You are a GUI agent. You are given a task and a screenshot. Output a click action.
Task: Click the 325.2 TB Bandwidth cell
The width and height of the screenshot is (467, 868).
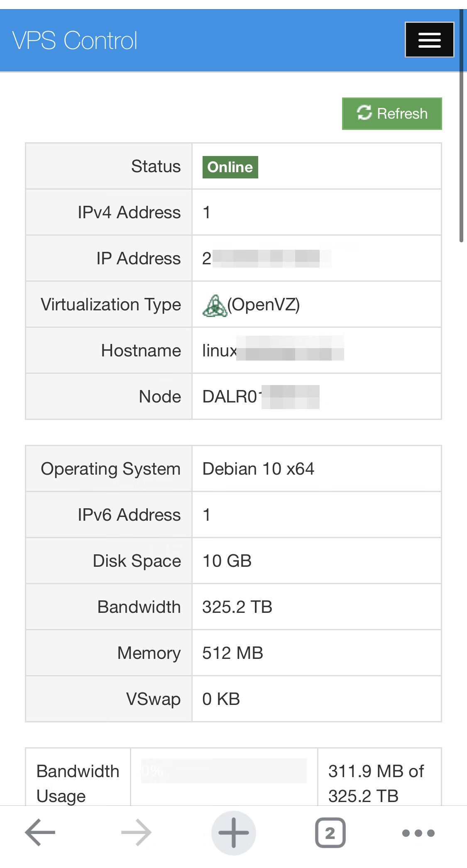pos(237,607)
